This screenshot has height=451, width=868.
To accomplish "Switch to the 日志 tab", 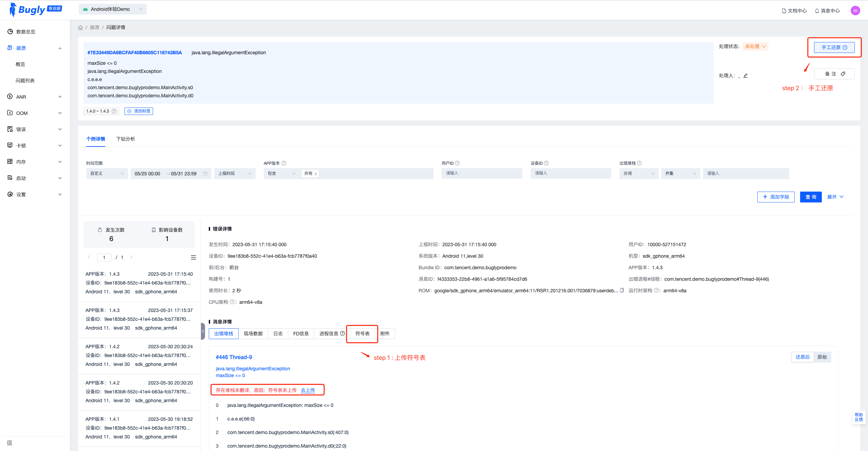I will (x=278, y=334).
